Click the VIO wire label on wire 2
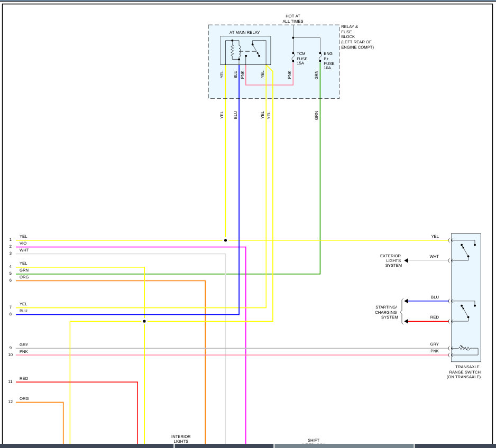This screenshot has height=448, width=496. click(23, 243)
